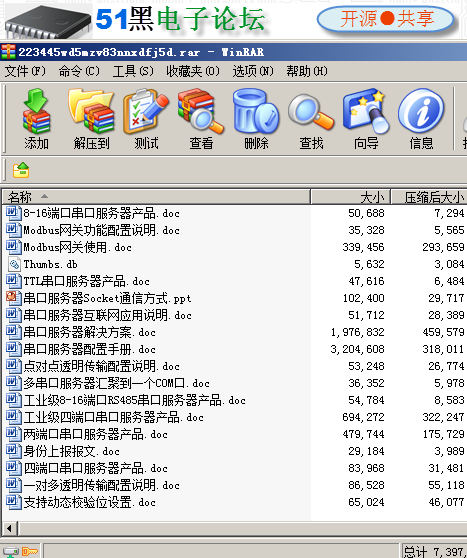Click the 开源共享 banner button
This screenshot has width=467, height=558.
[x=386, y=19]
